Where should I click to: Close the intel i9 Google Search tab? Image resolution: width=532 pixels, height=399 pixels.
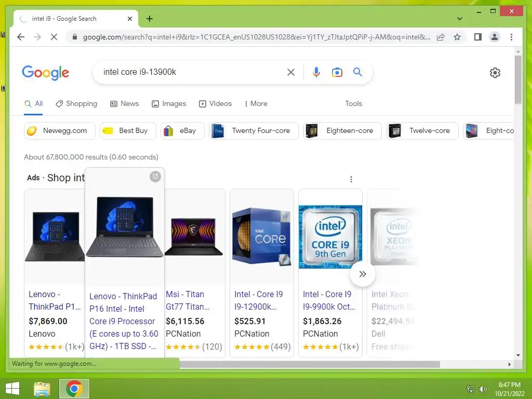(x=129, y=19)
